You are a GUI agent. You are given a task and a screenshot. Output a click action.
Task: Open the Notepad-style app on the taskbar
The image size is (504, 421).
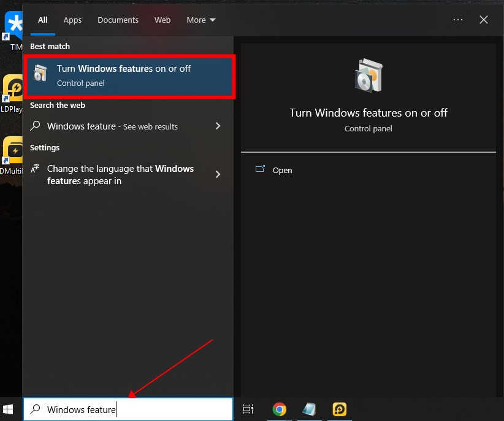[x=309, y=409]
